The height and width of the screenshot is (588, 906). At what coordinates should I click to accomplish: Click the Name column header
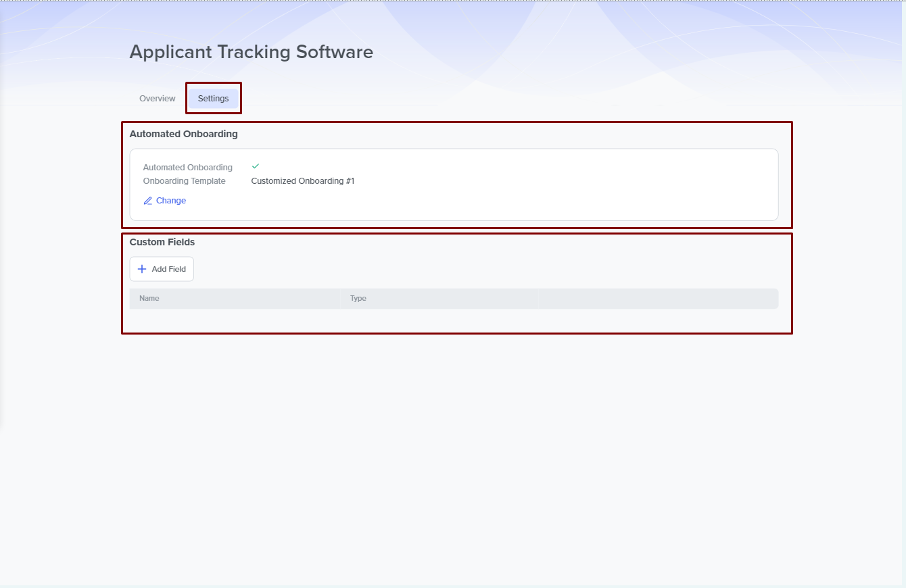149,298
